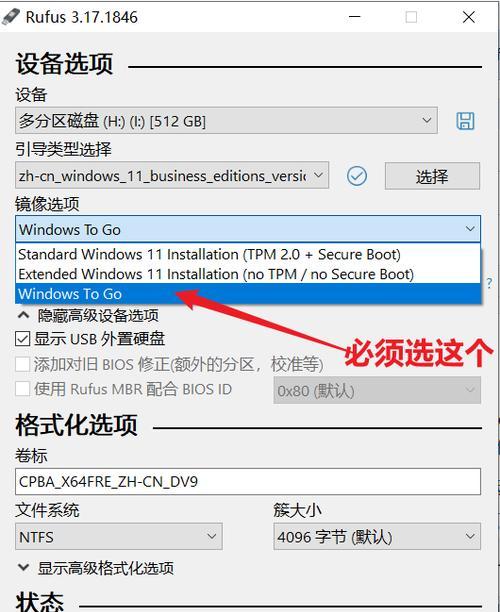Collapse 隐藏高级设备选项 section

click(x=88, y=315)
